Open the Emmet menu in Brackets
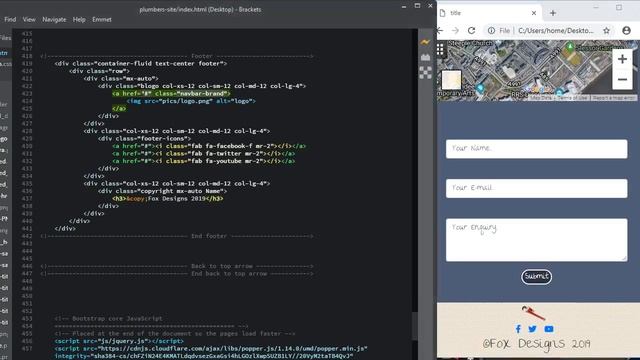Image resolution: width=640 pixels, height=360 pixels. point(102,19)
